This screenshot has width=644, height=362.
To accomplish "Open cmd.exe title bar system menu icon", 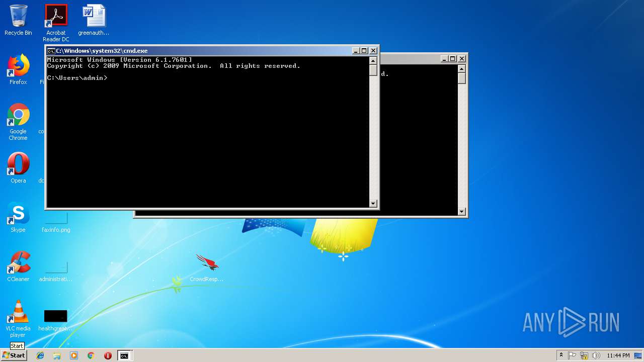I will (x=51, y=51).
